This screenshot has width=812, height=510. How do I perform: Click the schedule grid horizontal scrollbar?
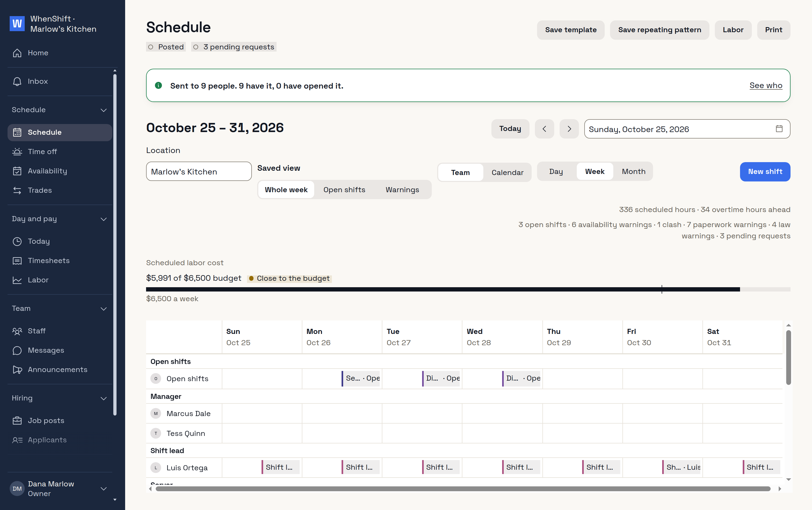(x=463, y=489)
